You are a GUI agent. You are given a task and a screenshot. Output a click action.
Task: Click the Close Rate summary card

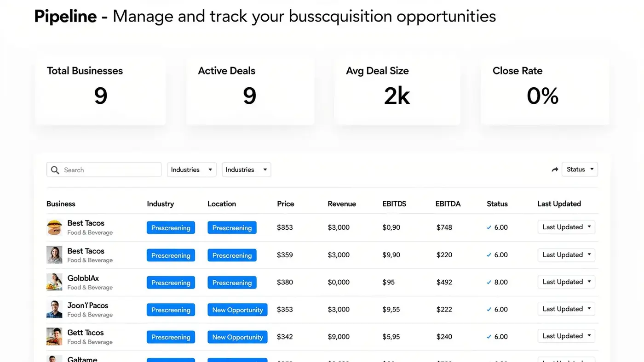(545, 90)
